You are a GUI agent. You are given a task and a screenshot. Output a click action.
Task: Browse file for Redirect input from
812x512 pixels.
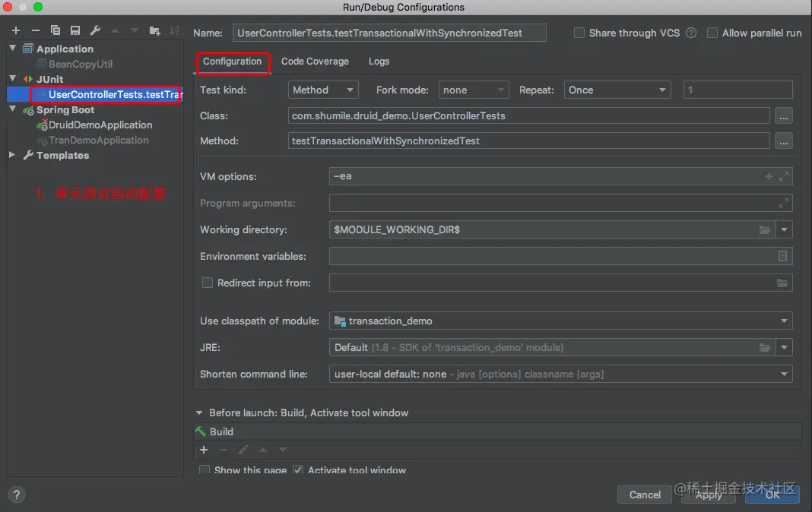click(782, 283)
